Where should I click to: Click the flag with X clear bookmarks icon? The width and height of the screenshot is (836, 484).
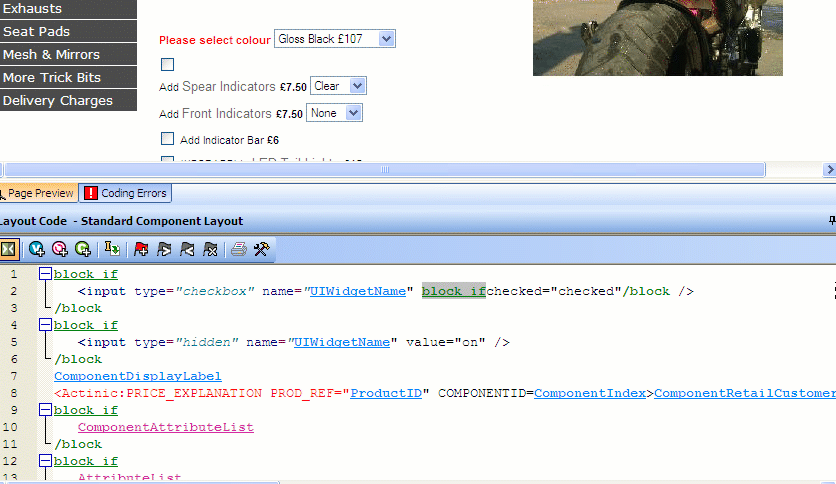(x=210, y=249)
